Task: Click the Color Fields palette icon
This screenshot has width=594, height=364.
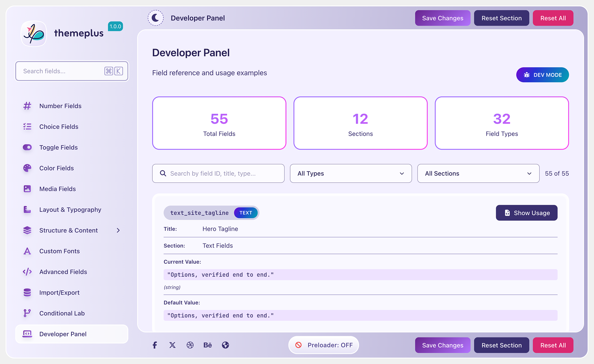Action: click(27, 168)
